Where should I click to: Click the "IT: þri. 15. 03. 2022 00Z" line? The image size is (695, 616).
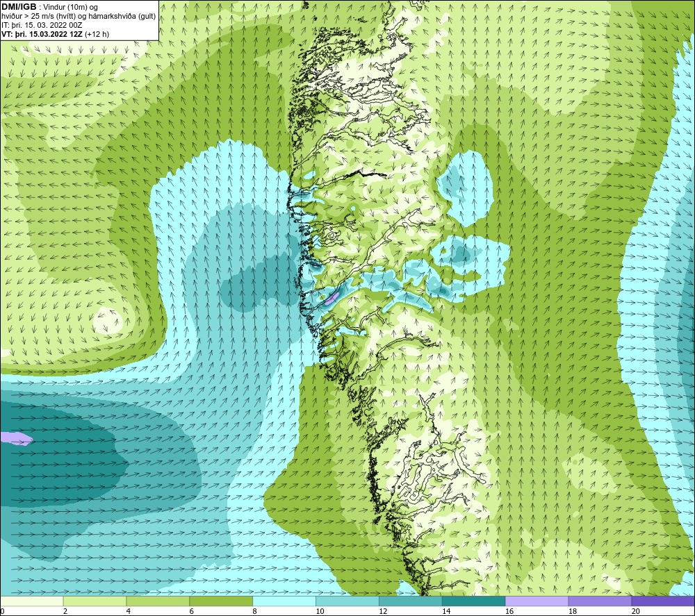[x=42, y=25]
